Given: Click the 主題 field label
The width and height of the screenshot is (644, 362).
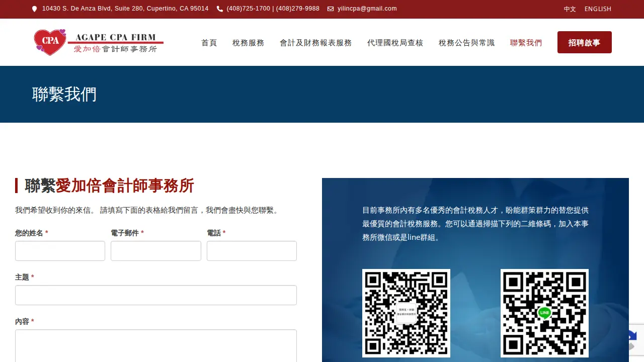Looking at the screenshot, I should tap(25, 277).
